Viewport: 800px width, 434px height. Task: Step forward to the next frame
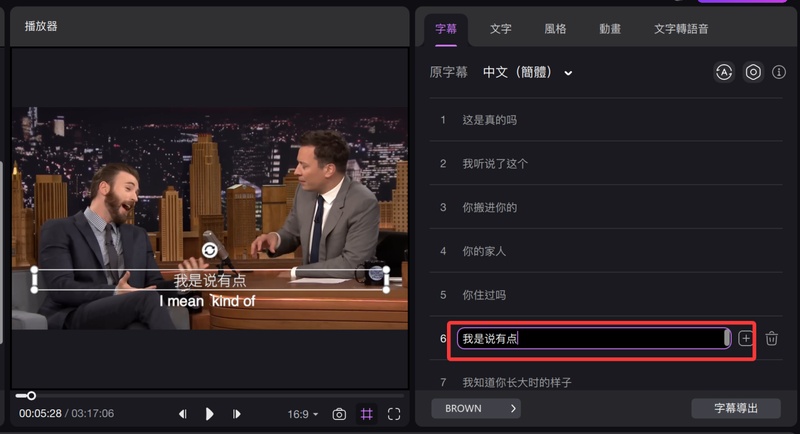pyautogui.click(x=237, y=414)
